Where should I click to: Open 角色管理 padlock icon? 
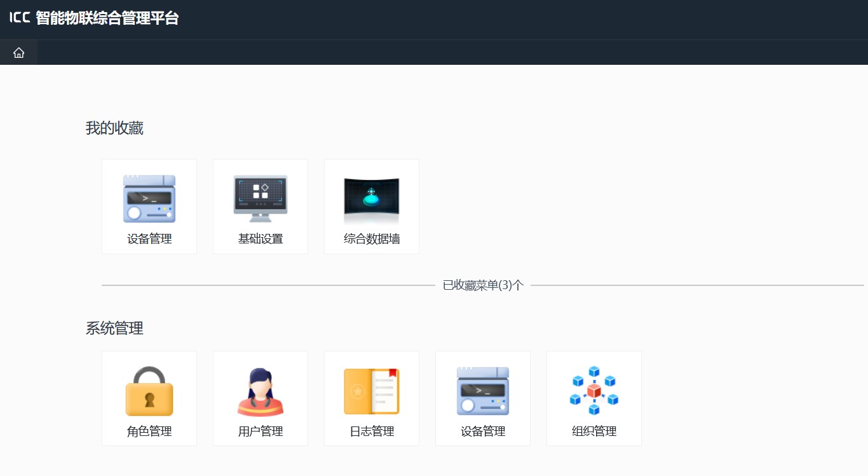(149, 391)
